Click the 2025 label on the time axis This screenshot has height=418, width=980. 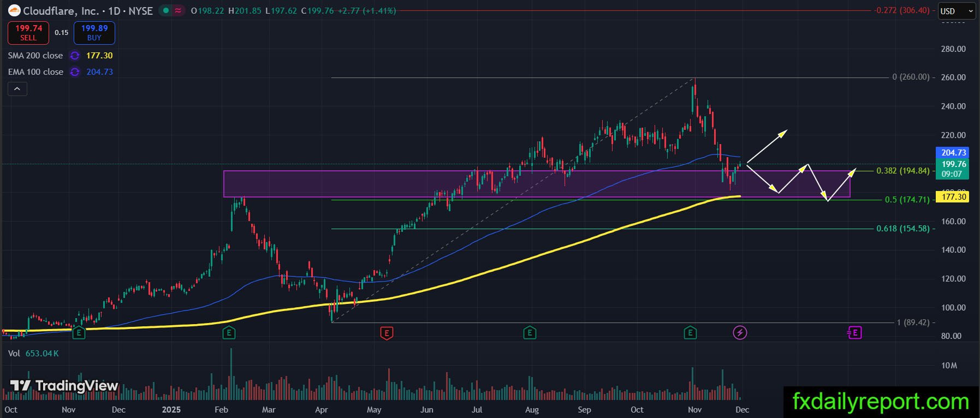(171, 410)
